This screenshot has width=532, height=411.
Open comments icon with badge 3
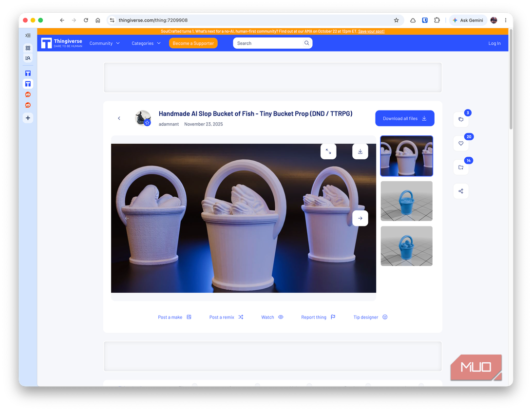coord(461,119)
